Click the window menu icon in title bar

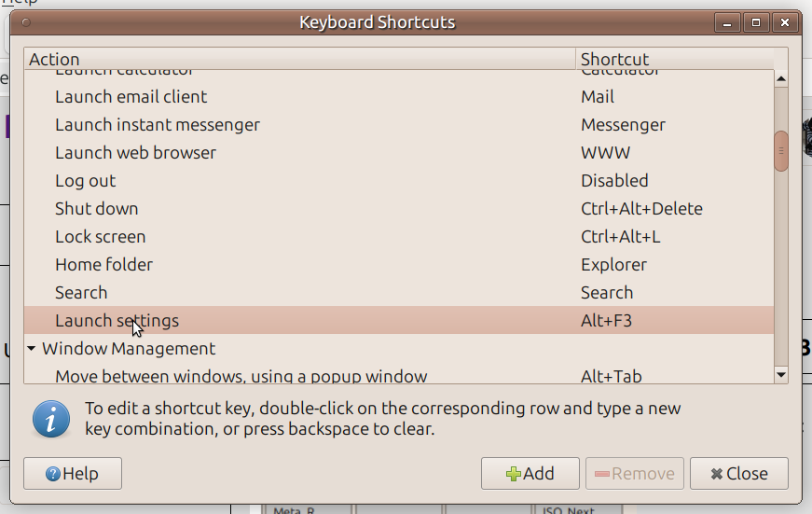tap(25, 21)
